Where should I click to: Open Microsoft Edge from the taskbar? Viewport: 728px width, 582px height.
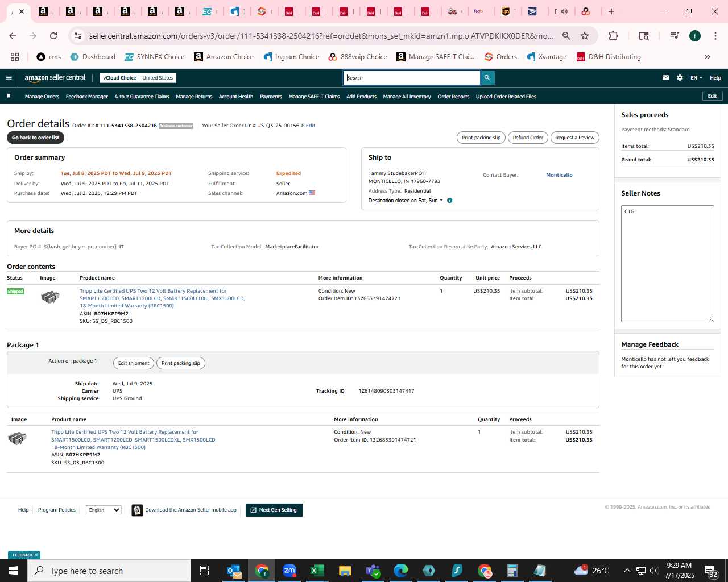pyautogui.click(x=401, y=571)
